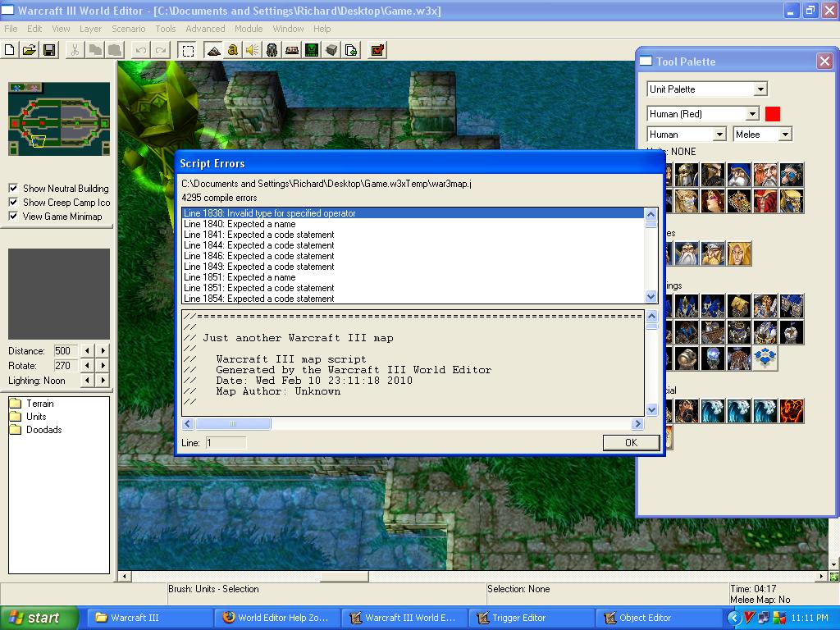
Task: Open the Layer menu
Action: coord(90,29)
